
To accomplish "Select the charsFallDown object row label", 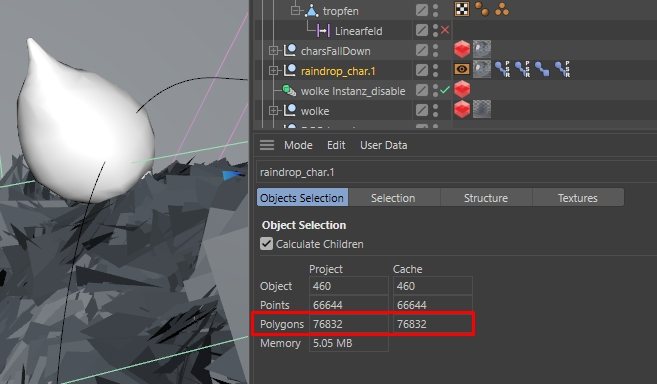I will (x=335, y=51).
